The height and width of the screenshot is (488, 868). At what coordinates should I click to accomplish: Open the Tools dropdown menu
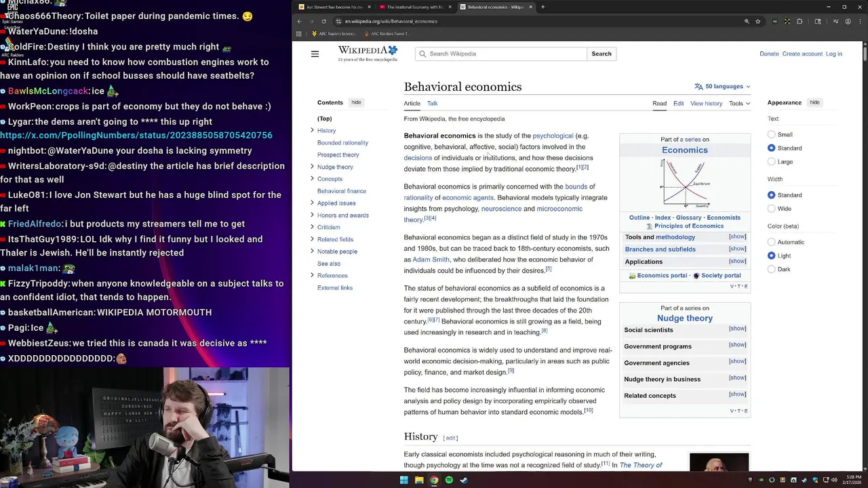click(x=739, y=104)
